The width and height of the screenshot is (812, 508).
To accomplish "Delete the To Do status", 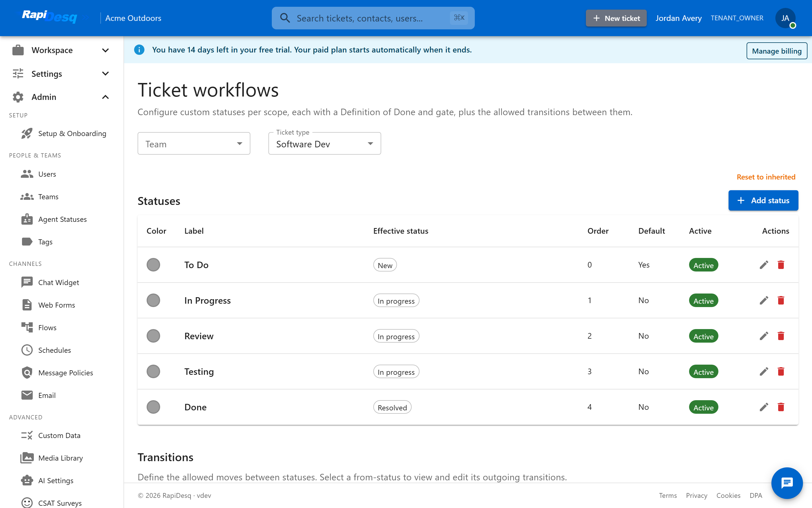I will pyautogui.click(x=781, y=265).
